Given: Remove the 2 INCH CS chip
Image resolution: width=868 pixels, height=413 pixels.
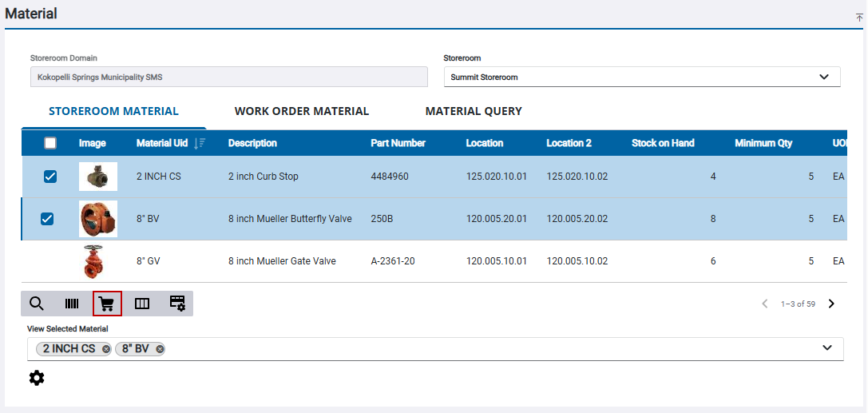Looking at the screenshot, I should [x=106, y=349].
